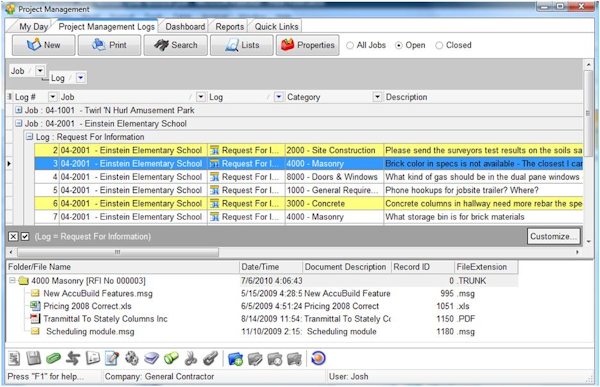The image size is (600, 387).
Task: Click the 3000 - Concrete category cell
Action: (334, 204)
